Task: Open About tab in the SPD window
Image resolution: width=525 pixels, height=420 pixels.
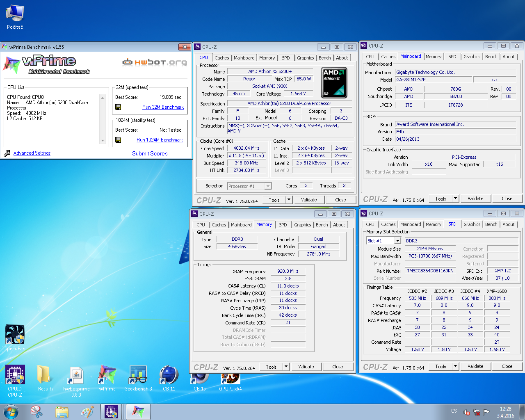Action: (508, 224)
